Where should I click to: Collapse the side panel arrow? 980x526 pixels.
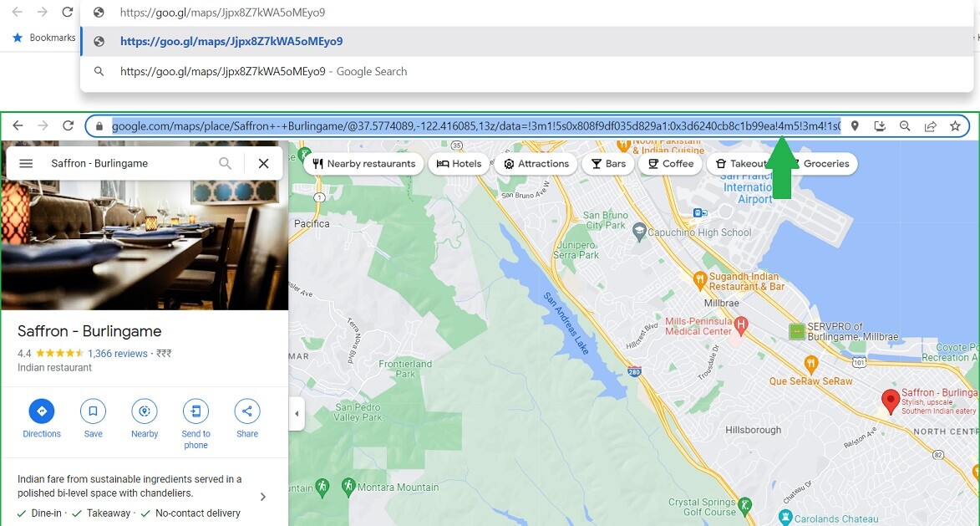pos(297,413)
